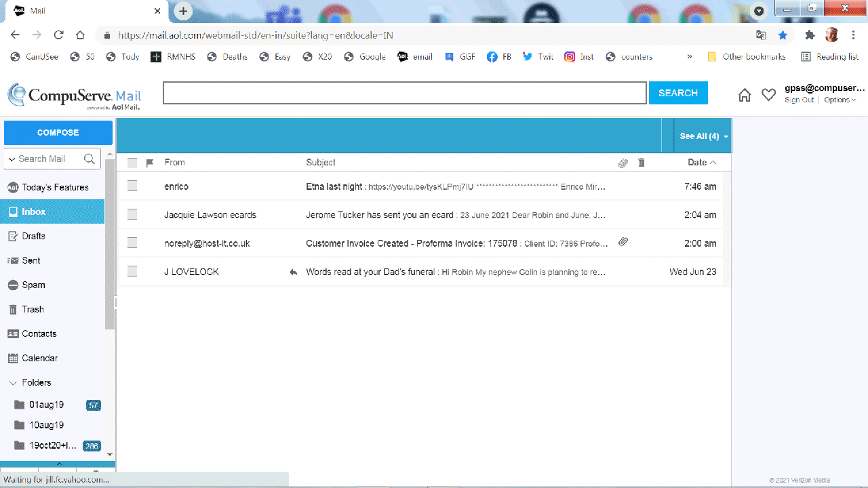
Task: Click the magnifier icon in Search Mail
Action: [x=90, y=159]
